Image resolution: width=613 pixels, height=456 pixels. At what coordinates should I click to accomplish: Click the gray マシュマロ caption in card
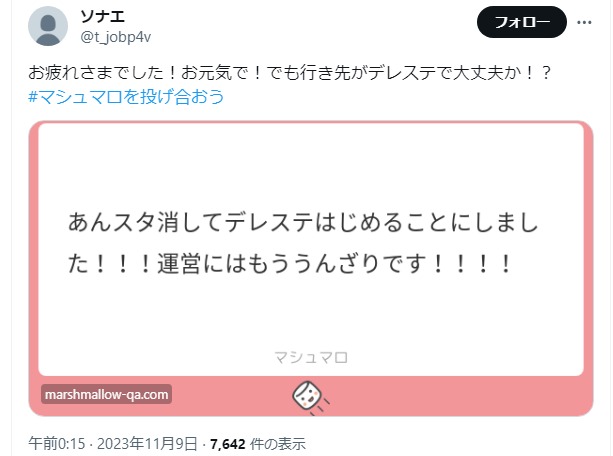[311, 357]
